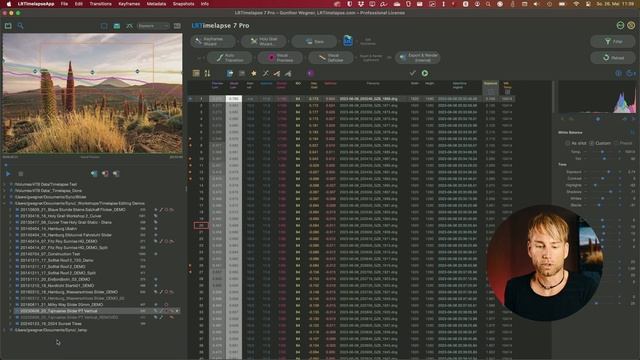This screenshot has width=640, height=360.
Task: Open the File menu
Action: pyautogui.click(x=64, y=4)
